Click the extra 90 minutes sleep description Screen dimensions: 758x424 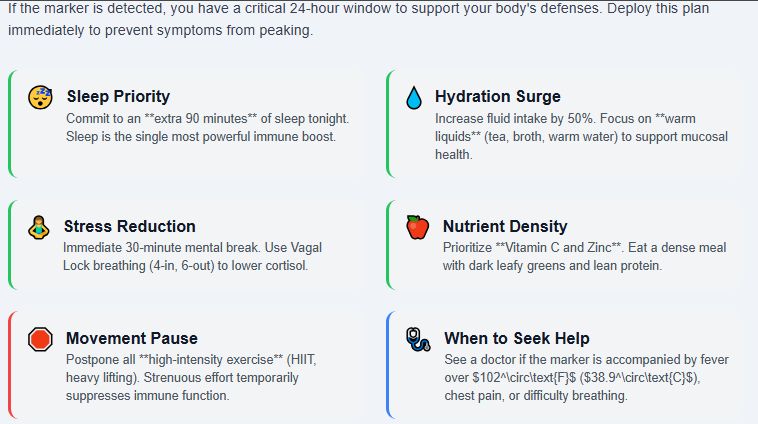coord(207,127)
